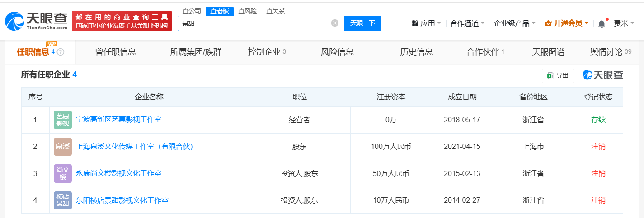Open the 合作通道 dropdown
This screenshot has height=218, width=644.
click(467, 23)
